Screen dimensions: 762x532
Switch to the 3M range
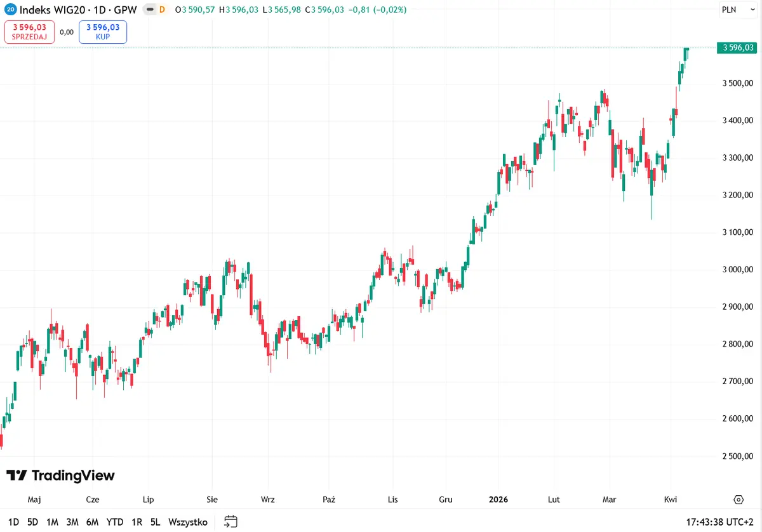coord(72,522)
